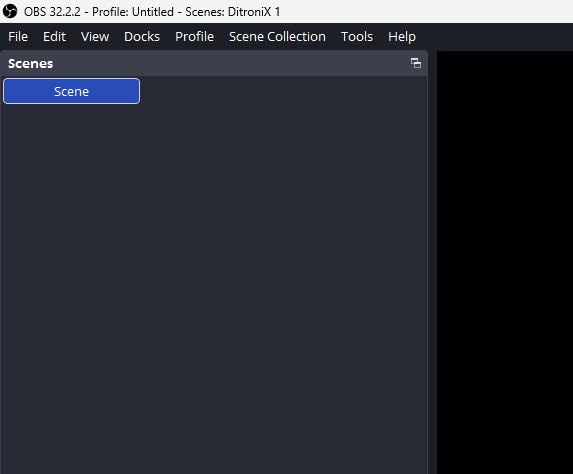Select the Scene item in Scenes list

[72, 91]
